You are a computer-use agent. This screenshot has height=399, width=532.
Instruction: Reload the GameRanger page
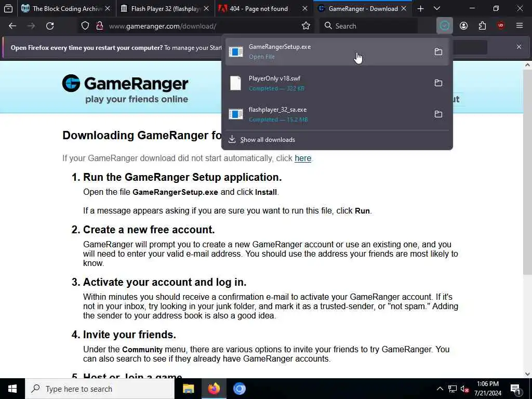tap(50, 26)
